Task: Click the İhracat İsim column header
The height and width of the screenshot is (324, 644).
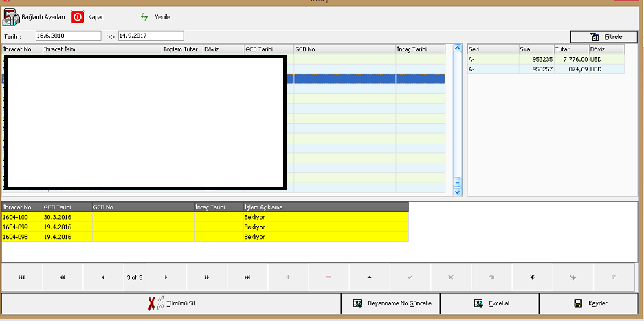Action: tap(102, 49)
